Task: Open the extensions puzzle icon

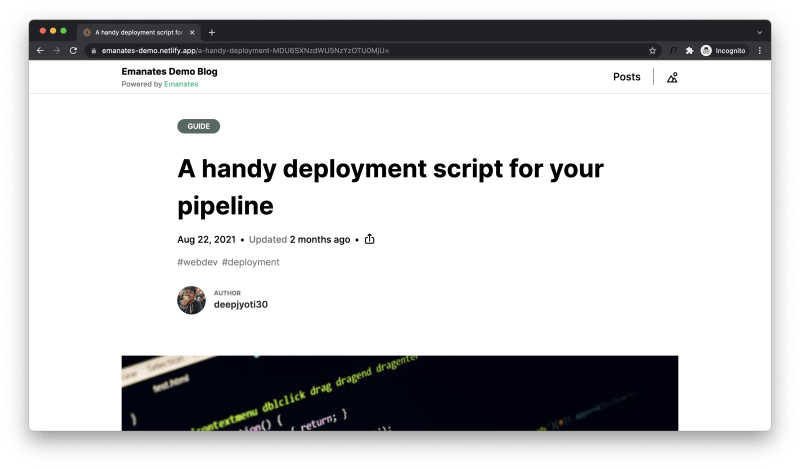Action: coord(689,51)
